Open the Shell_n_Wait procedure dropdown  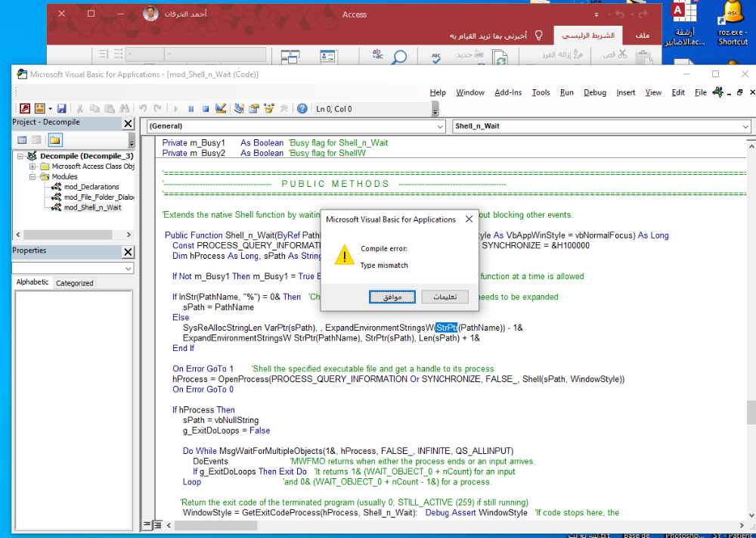click(746, 126)
